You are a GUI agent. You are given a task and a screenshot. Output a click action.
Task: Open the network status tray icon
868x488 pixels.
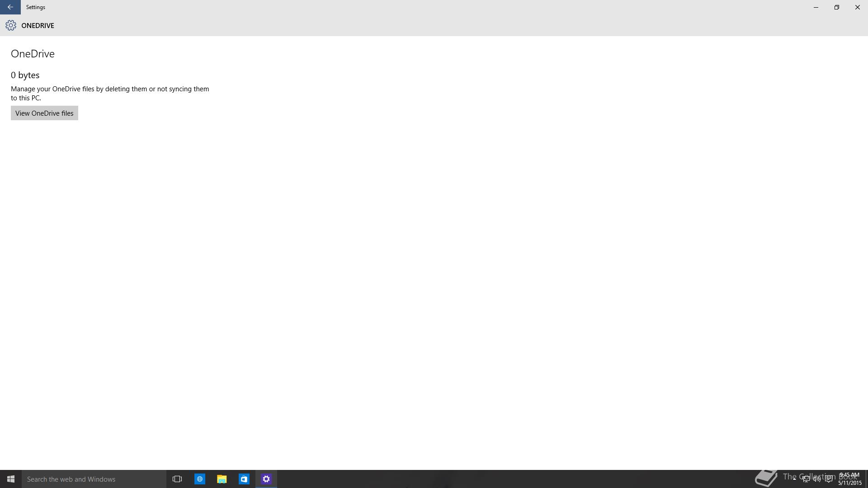(x=806, y=479)
